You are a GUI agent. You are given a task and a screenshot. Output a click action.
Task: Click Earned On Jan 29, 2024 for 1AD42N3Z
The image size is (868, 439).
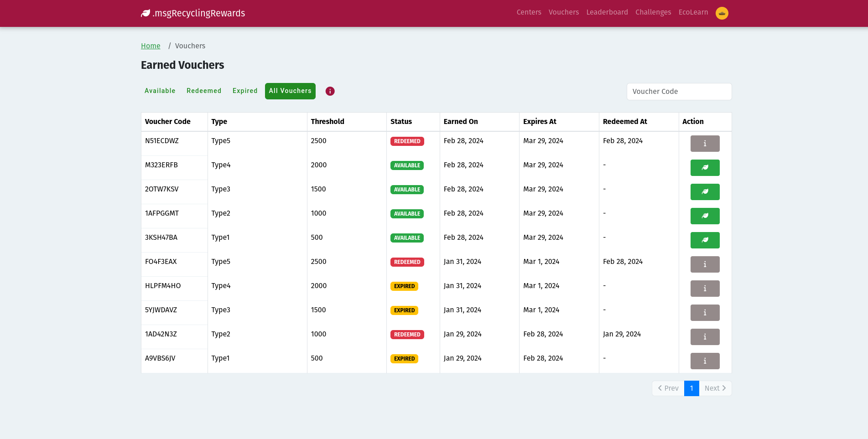463,334
